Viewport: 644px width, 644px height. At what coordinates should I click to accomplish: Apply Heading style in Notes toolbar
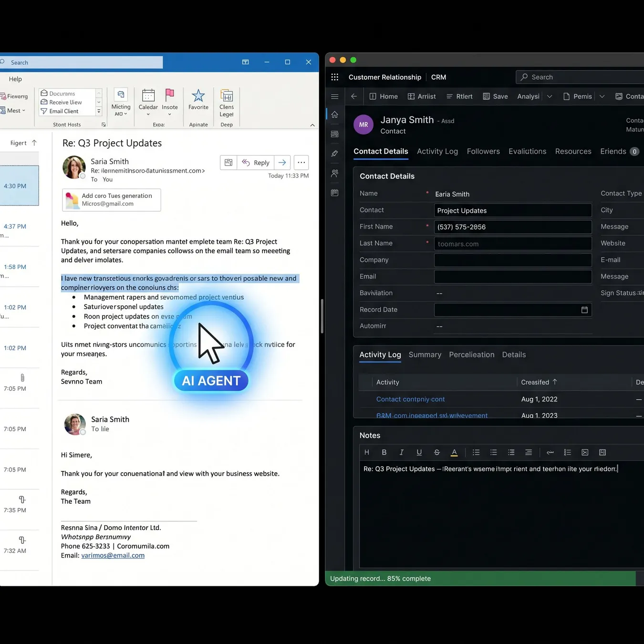pos(367,452)
